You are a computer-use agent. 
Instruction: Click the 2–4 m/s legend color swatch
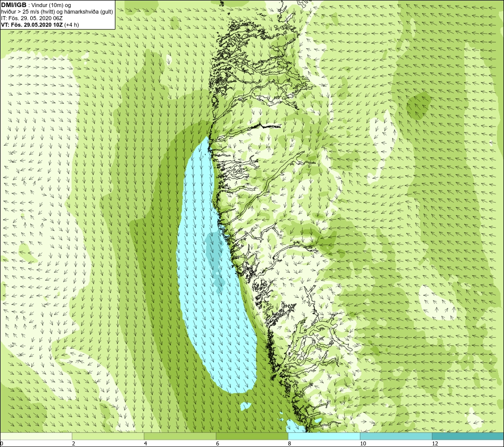pos(108,436)
